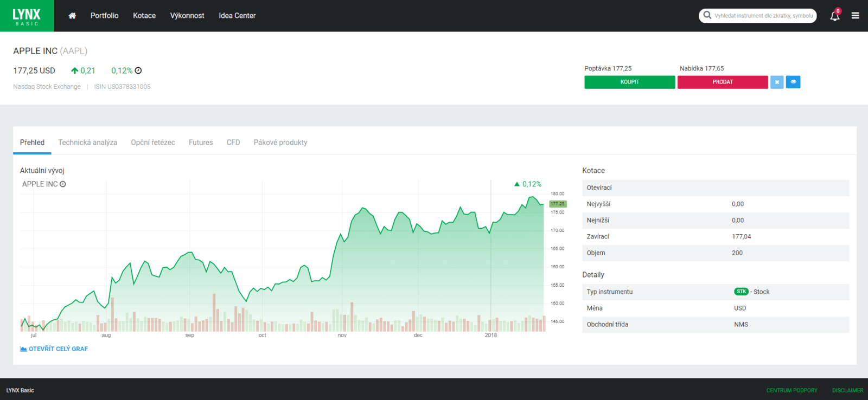Switch to Pákové produkty tab
The image size is (868, 400).
point(280,143)
